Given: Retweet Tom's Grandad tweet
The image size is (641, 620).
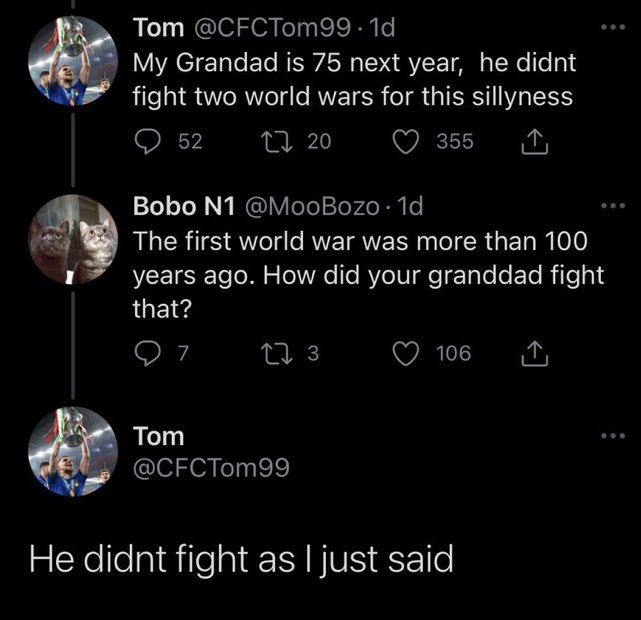Looking at the screenshot, I should point(283,143).
